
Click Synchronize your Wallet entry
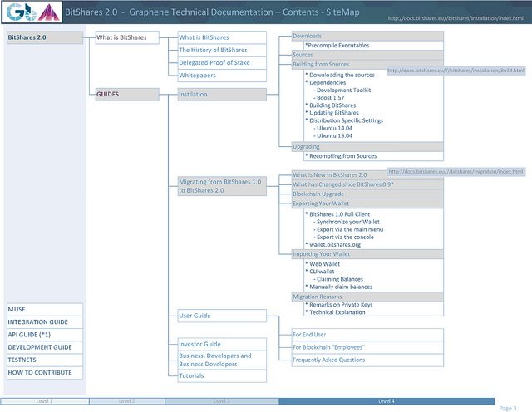tap(348, 222)
